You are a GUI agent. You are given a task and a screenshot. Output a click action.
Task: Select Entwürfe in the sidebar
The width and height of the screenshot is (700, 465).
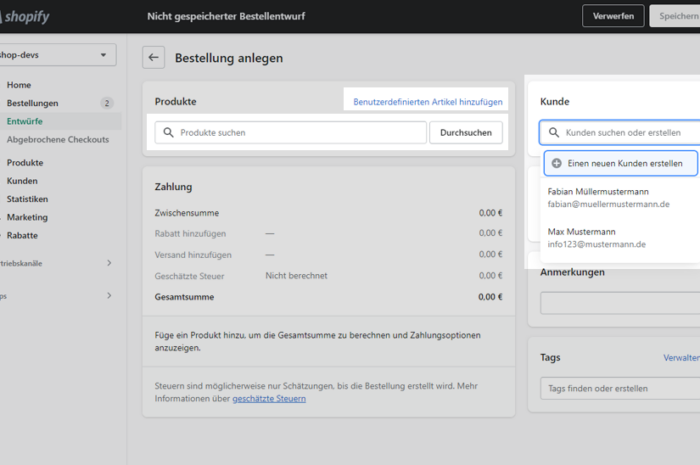pyautogui.click(x=25, y=121)
